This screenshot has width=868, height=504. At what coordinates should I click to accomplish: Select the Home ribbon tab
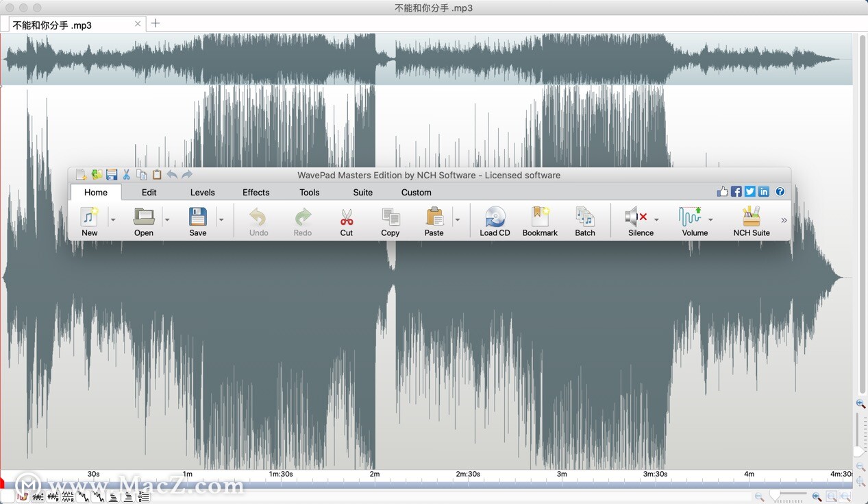click(x=96, y=192)
